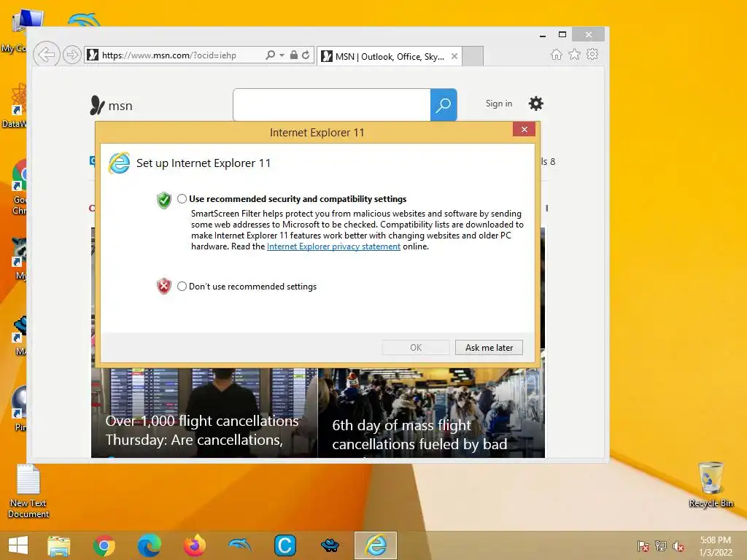
Task: Open File Explorer from the taskbar
Action: [x=59, y=545]
